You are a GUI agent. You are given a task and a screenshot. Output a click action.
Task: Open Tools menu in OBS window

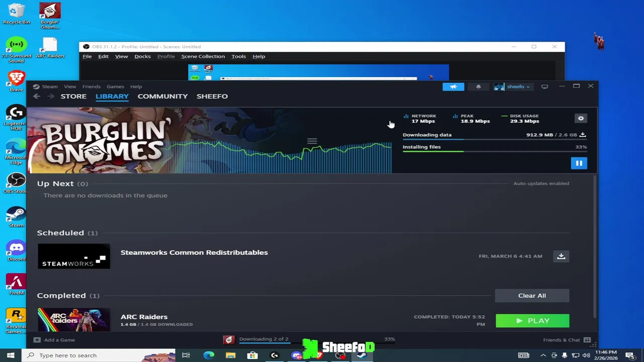coord(238,56)
